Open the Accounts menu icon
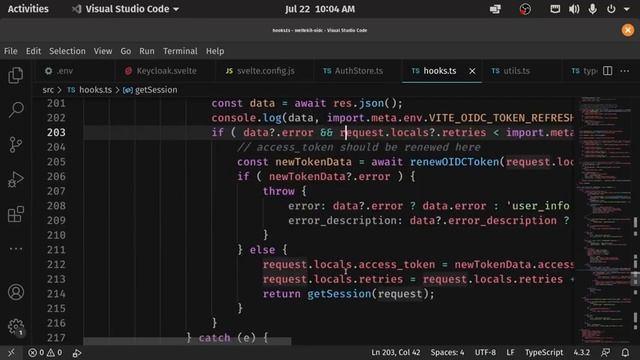The height and width of the screenshot is (360, 640). coord(16,292)
